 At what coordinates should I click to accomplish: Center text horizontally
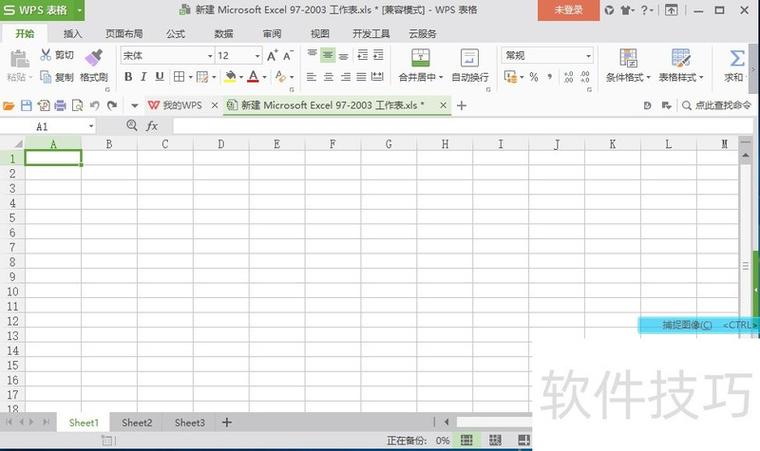329,77
